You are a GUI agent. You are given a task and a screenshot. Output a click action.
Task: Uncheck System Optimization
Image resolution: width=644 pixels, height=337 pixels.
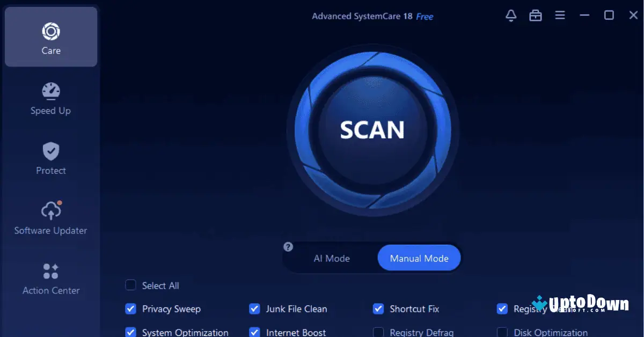click(130, 333)
